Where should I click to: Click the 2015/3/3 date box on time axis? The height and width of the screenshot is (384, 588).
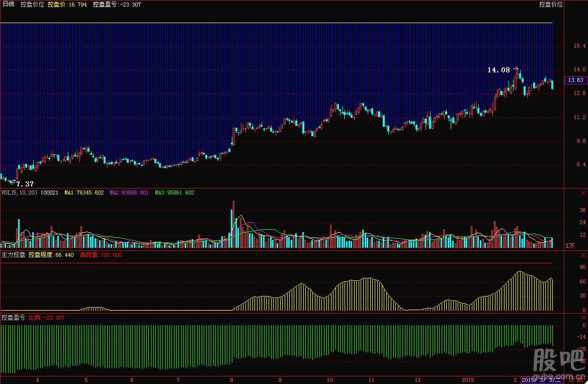click(542, 380)
